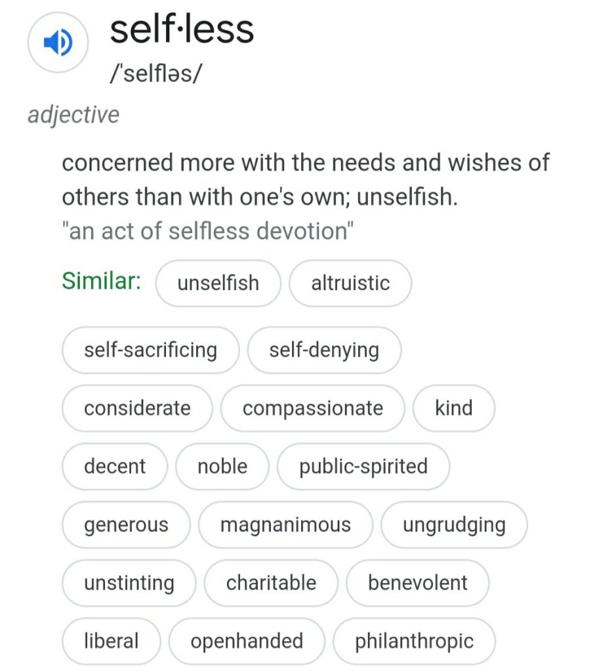This screenshot has width=616, height=672.
Task: Open the noble synonym chip
Action: coord(222,467)
